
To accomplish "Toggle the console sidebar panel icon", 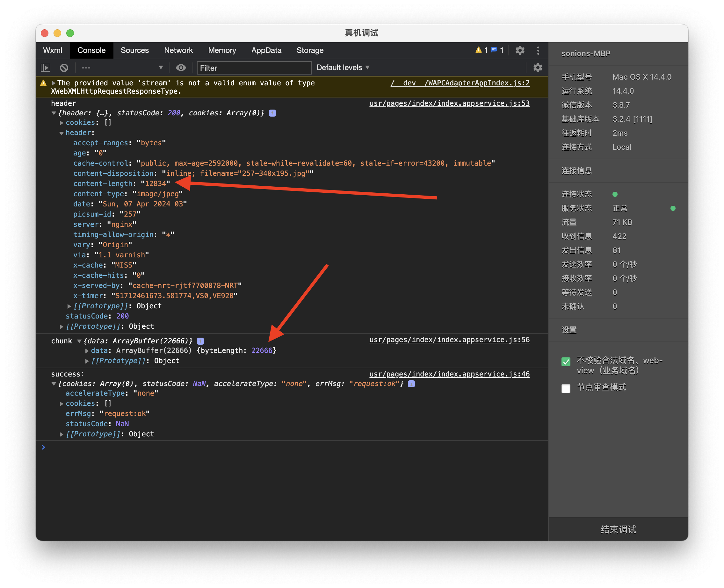I will pos(45,68).
